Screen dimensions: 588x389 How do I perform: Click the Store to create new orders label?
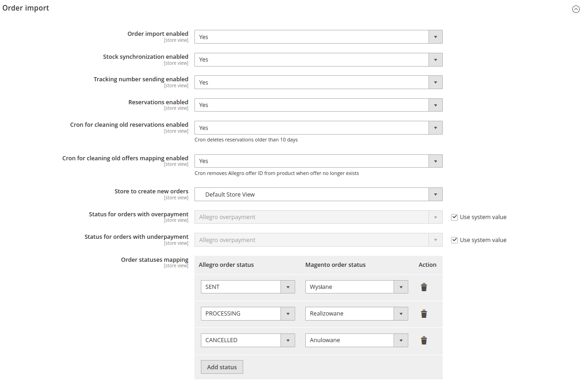click(152, 192)
